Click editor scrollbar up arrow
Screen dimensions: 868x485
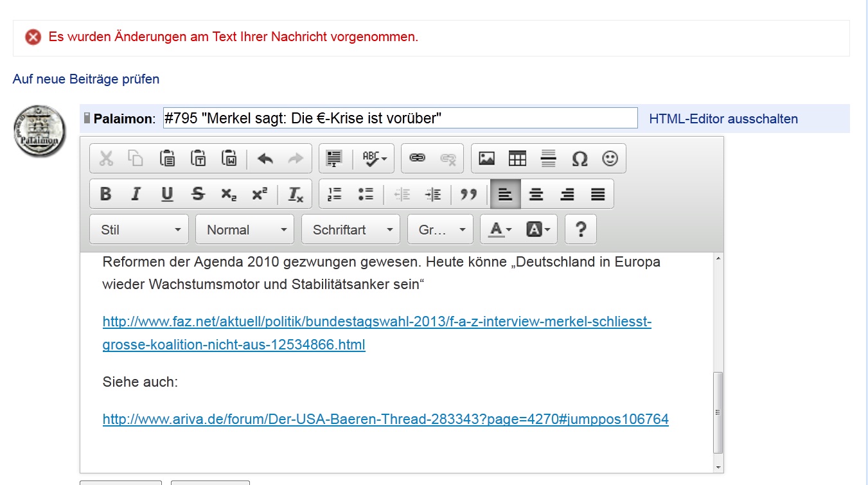(x=718, y=258)
